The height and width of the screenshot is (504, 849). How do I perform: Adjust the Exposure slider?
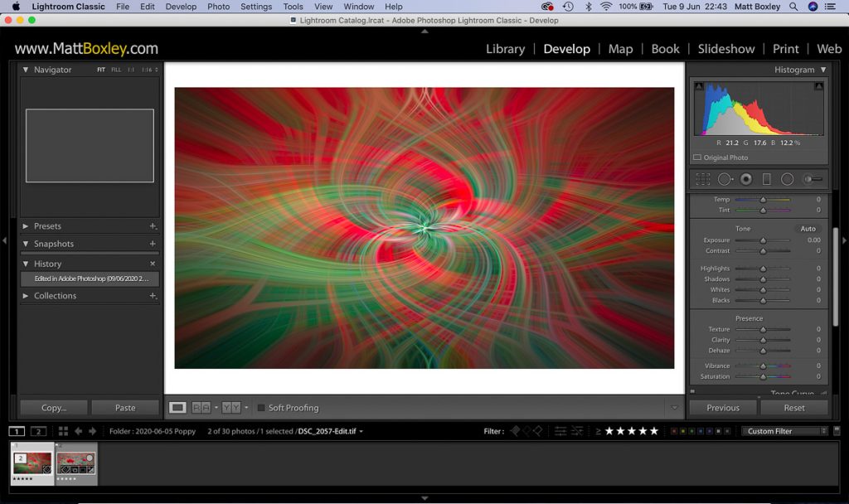(764, 240)
